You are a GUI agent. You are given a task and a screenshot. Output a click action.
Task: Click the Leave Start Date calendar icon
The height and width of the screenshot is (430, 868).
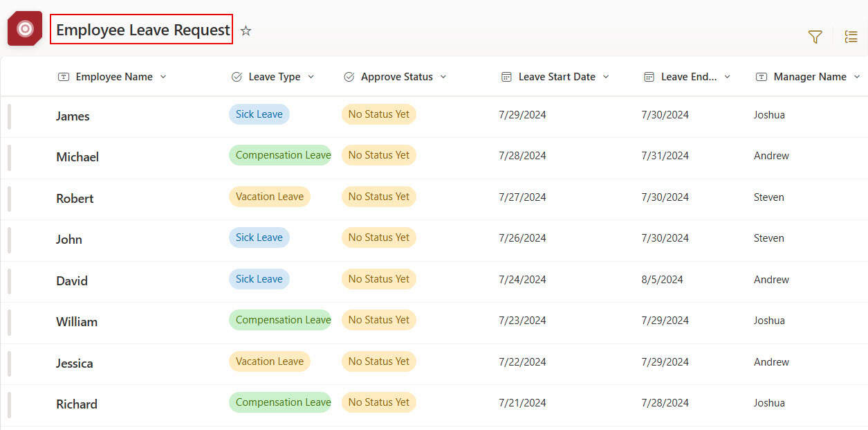pyautogui.click(x=506, y=77)
